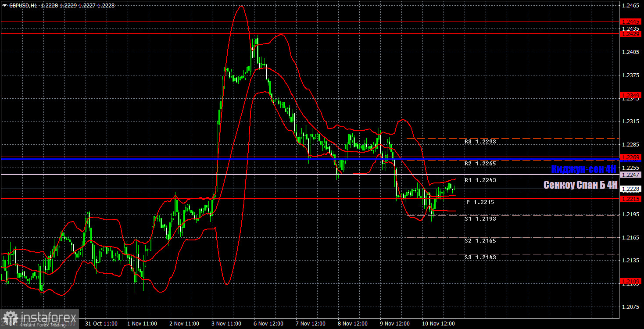Image resolution: width=644 pixels, height=329 pixels.
Task: Click the 1.2195 price scale value
Action: click(x=631, y=214)
